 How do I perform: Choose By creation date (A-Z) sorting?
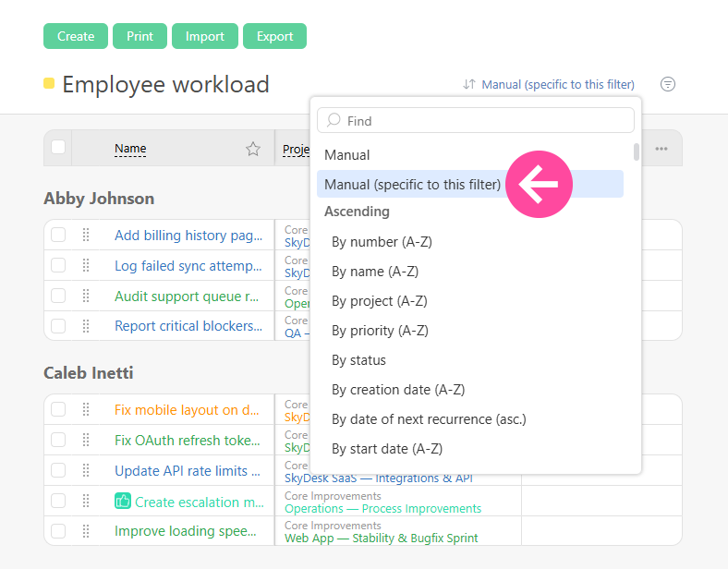[398, 390]
